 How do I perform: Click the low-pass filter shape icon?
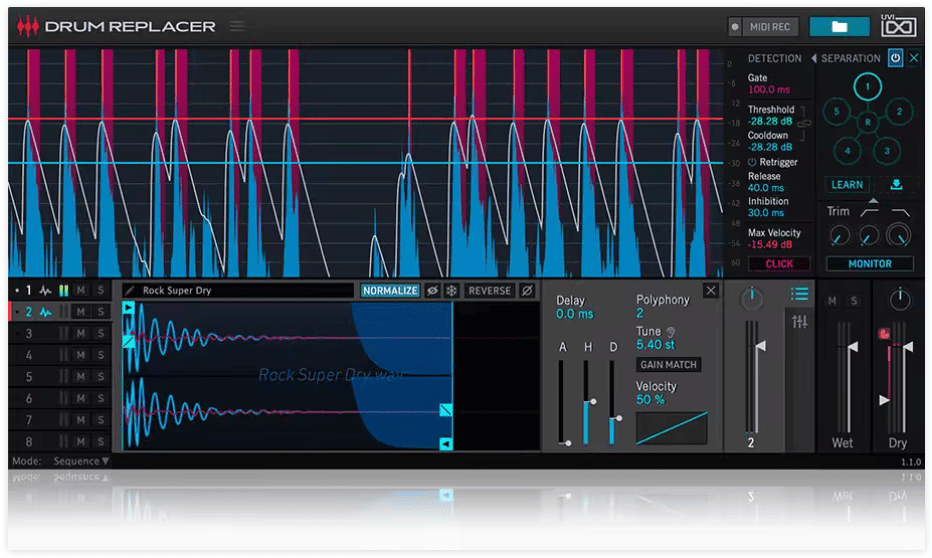(900, 212)
